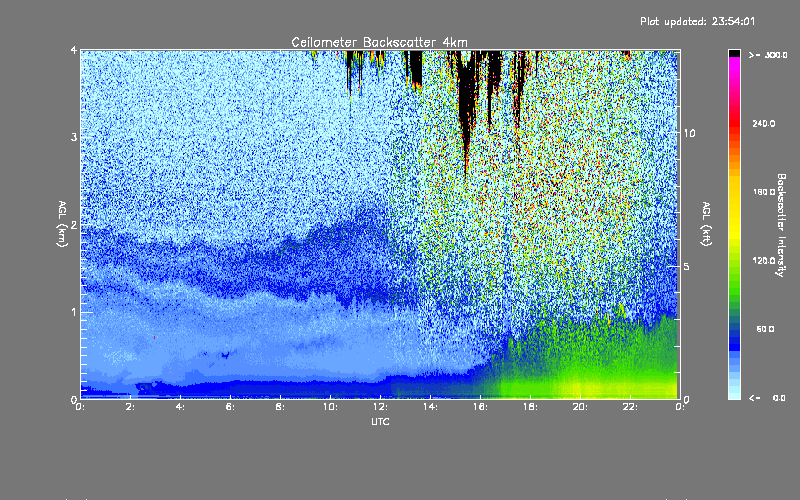This screenshot has width=800, height=500.
Task: Click the '18:' hour tick label
Action: click(531, 407)
